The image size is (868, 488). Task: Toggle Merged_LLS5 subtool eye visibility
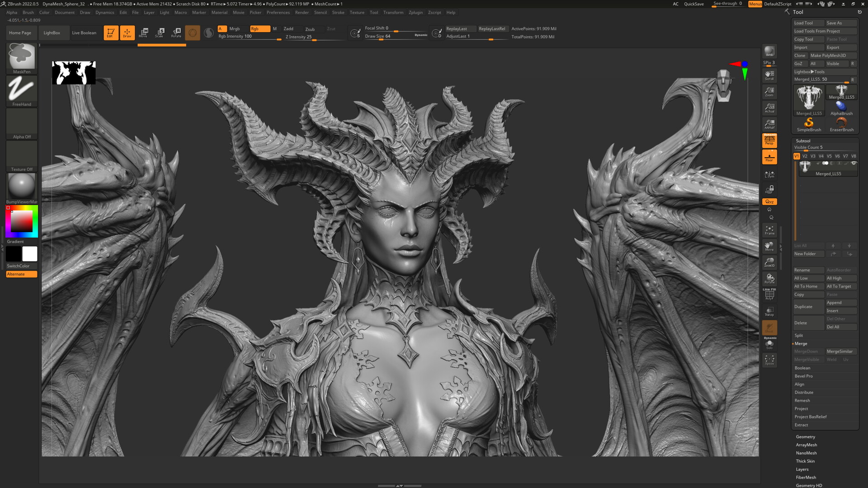(x=854, y=163)
